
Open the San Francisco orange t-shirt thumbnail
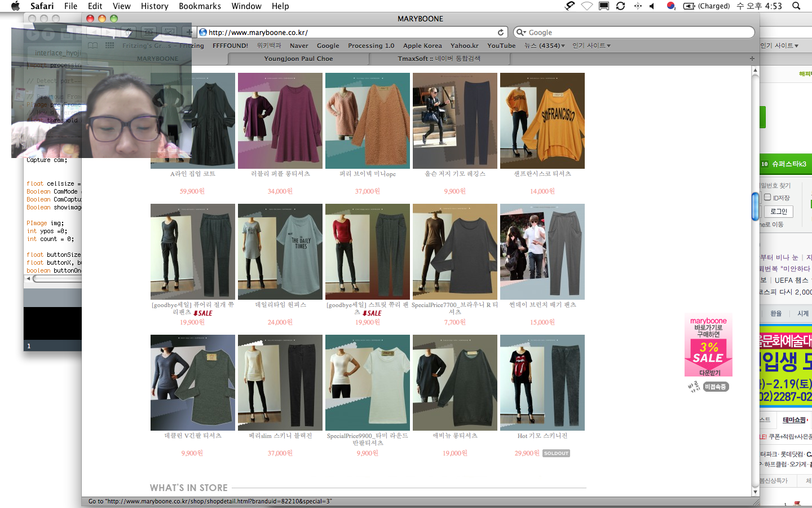click(x=542, y=121)
